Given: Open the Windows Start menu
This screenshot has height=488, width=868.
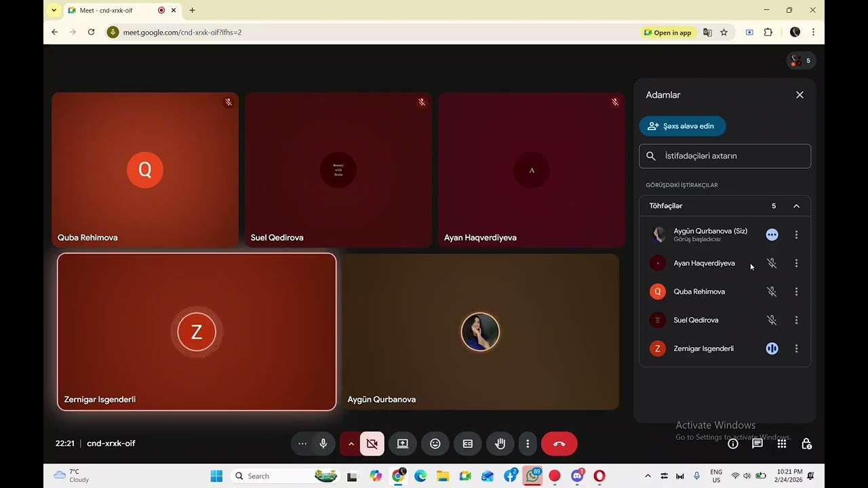Looking at the screenshot, I should (216, 476).
